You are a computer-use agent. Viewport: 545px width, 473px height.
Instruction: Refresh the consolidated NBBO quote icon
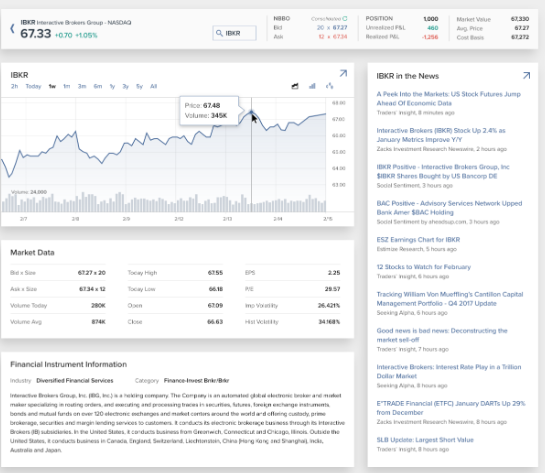pos(344,18)
